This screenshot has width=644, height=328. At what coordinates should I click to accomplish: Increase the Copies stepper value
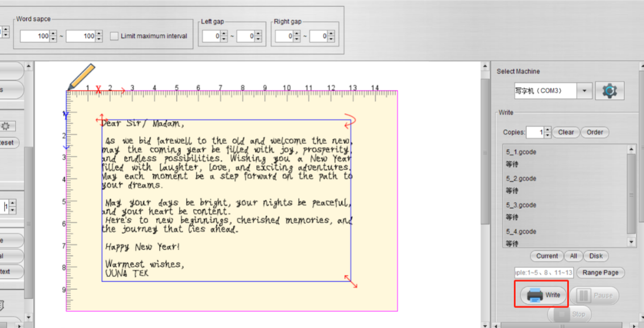547,130
